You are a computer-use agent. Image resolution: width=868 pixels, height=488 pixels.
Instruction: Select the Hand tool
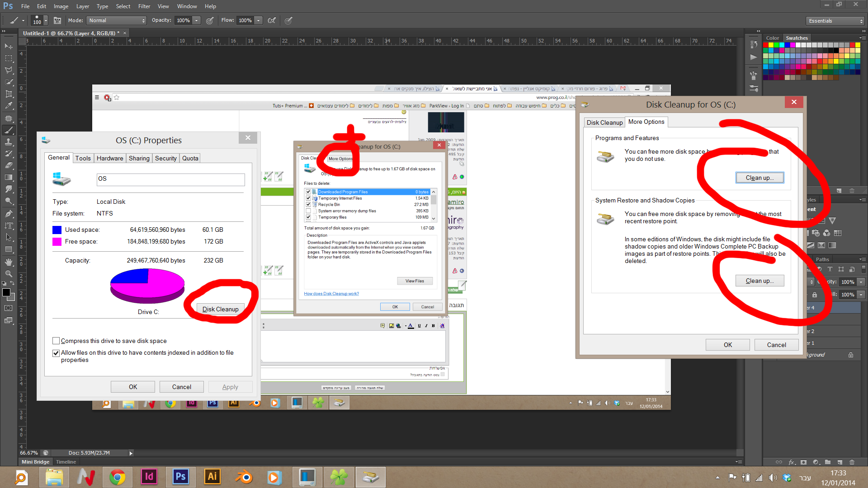pyautogui.click(x=9, y=262)
